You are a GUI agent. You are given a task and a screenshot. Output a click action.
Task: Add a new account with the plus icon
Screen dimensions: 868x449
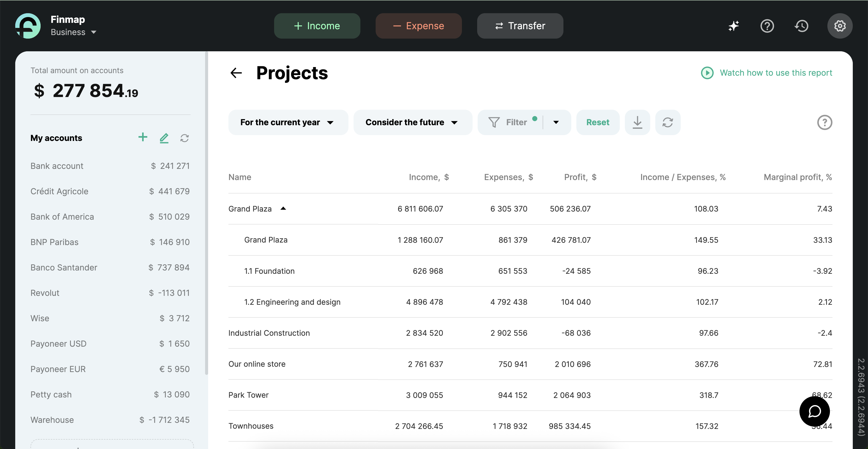(x=143, y=137)
